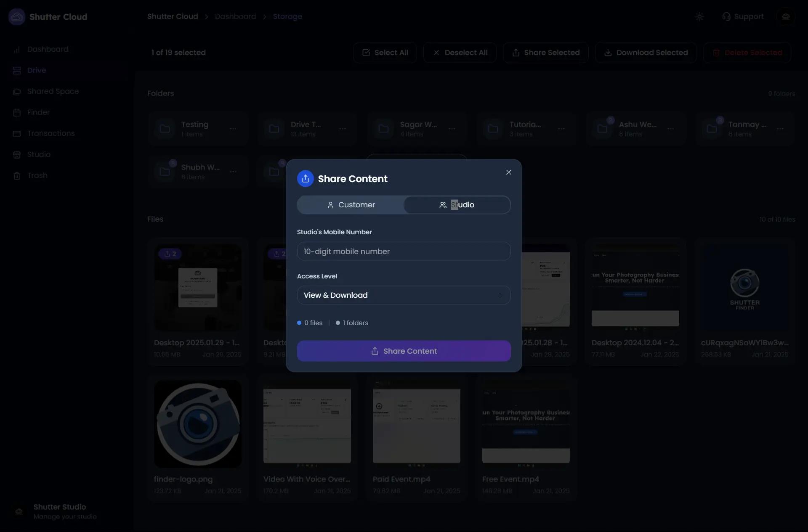Click Select All checkbox button
The image size is (808, 532).
click(x=385, y=53)
